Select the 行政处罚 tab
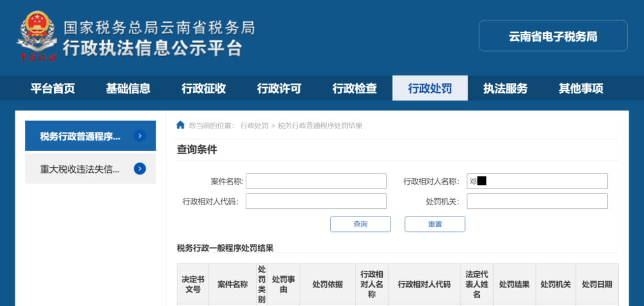Screen dimensions: 644x306 [x=430, y=89]
